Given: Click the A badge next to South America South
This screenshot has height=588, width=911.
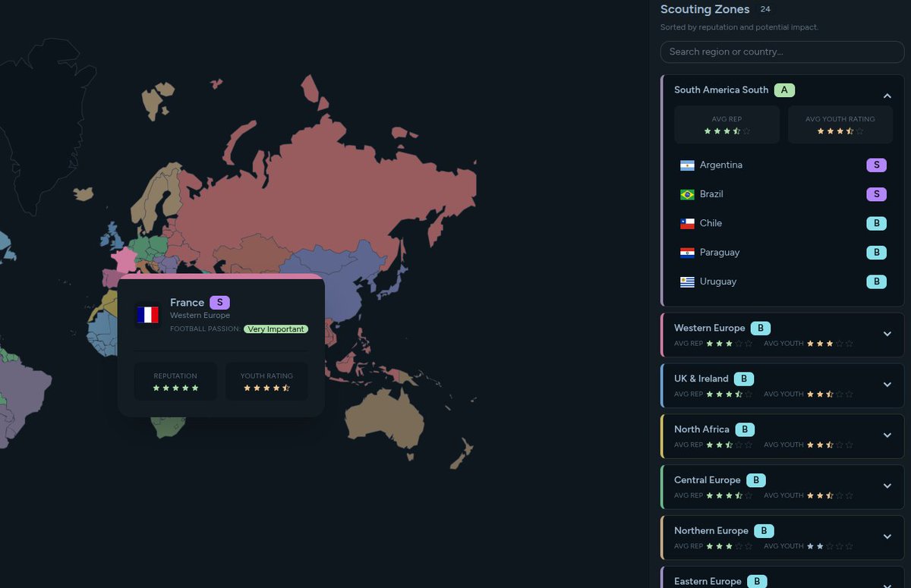Looking at the screenshot, I should tap(784, 90).
